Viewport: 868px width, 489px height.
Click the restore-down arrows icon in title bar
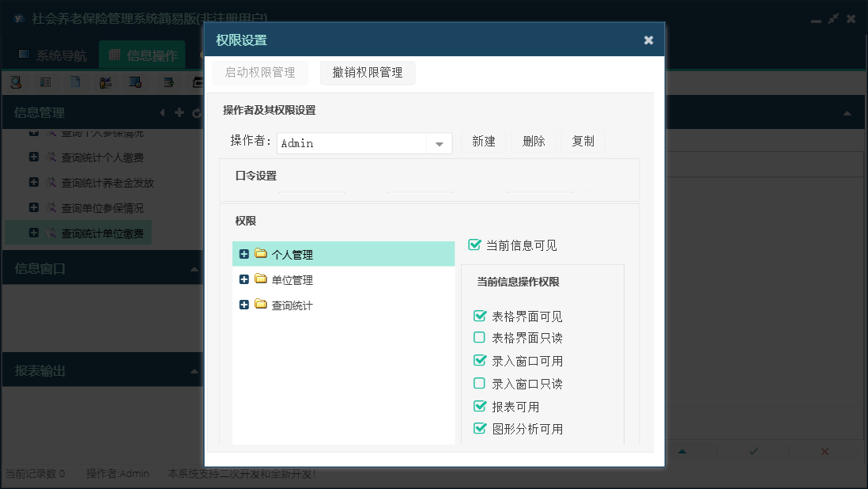click(833, 18)
